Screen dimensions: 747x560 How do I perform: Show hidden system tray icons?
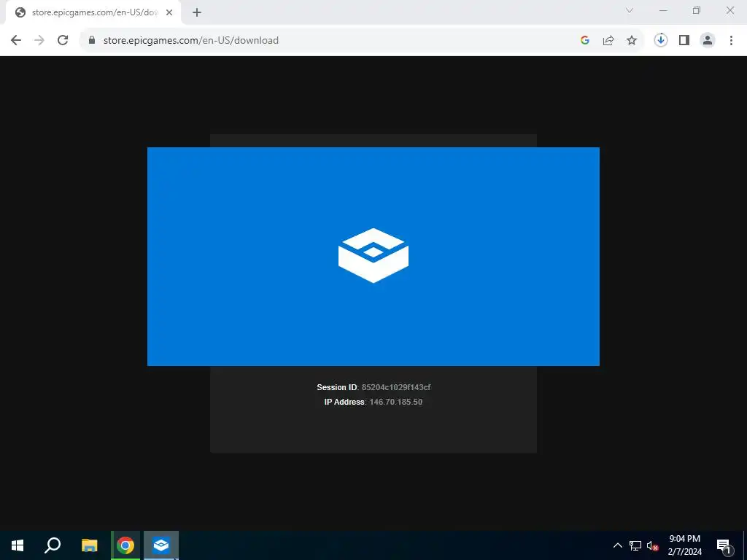[617, 545]
